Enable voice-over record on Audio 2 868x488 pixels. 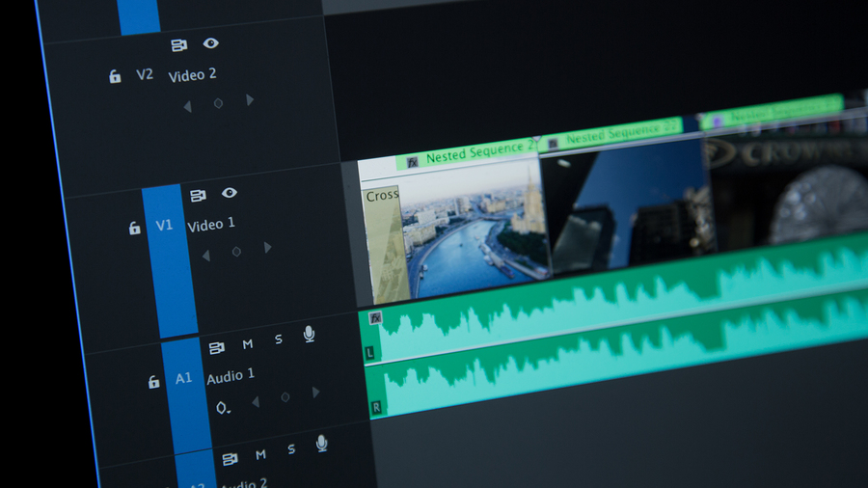(x=321, y=444)
